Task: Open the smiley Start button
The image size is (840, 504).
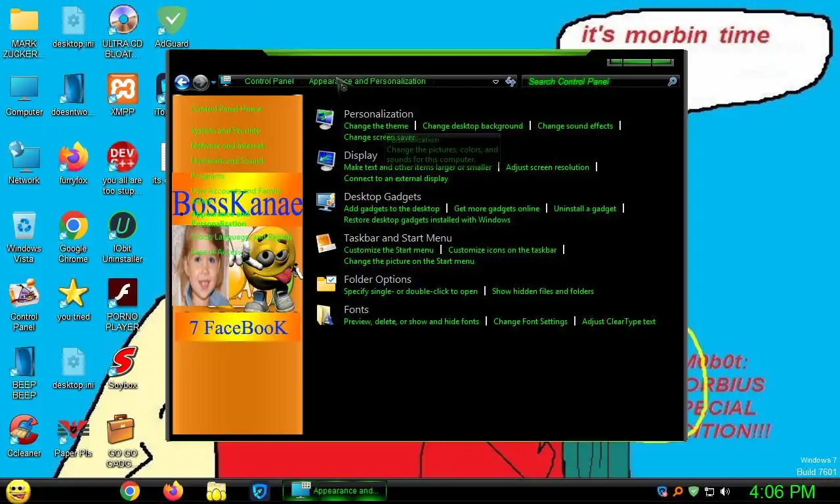Action: click(18, 491)
